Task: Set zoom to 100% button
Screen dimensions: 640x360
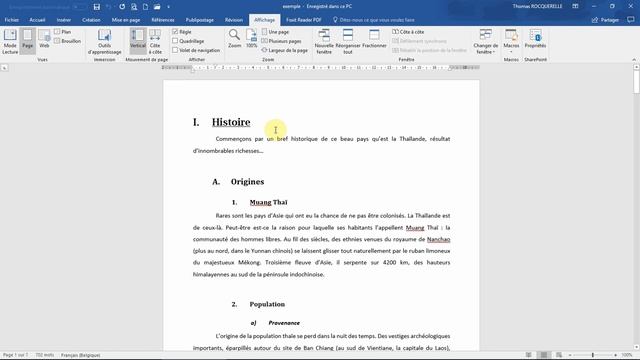Action: click(x=251, y=39)
